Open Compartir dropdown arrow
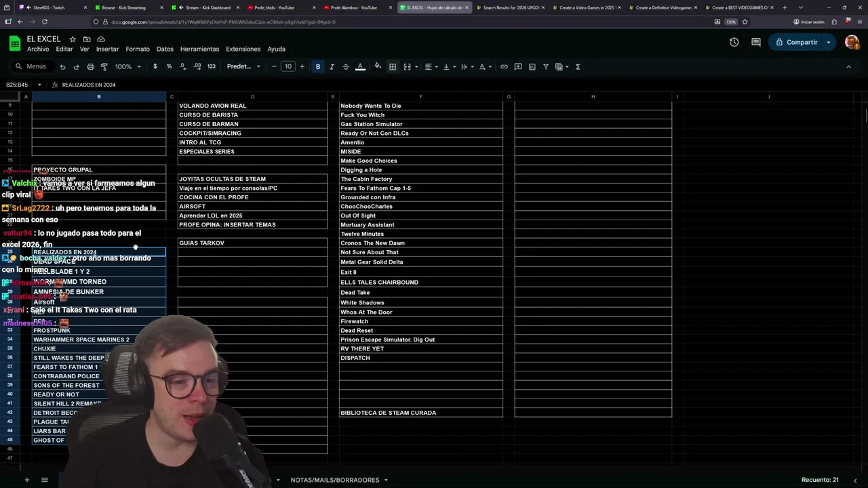The image size is (868, 488). coord(829,42)
